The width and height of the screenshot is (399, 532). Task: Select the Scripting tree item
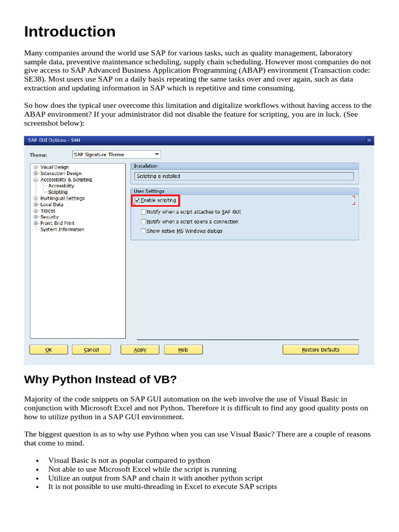[x=58, y=192]
